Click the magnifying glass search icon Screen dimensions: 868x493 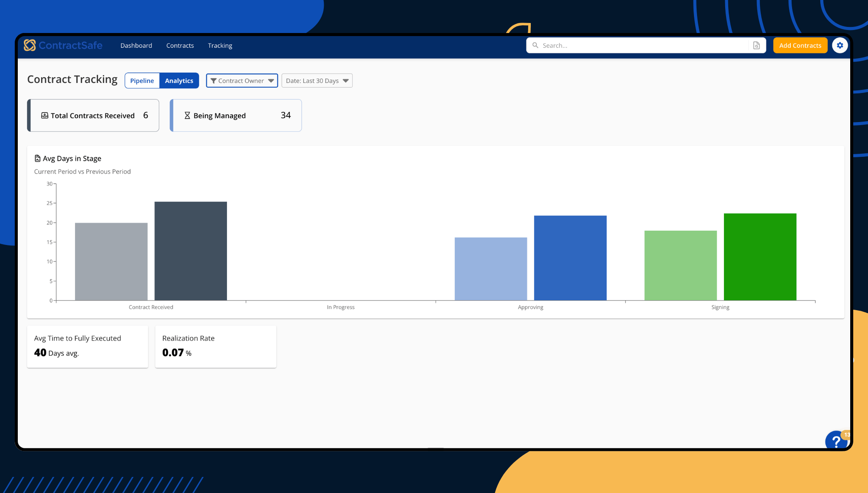point(535,45)
